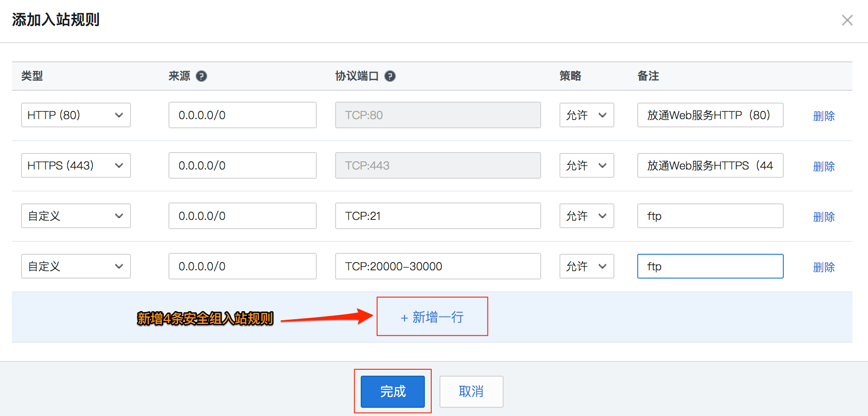868x416 pixels.
Task: Open the 自定义 type dropdown in the TCP:20000-30000 row
Action: [76, 266]
